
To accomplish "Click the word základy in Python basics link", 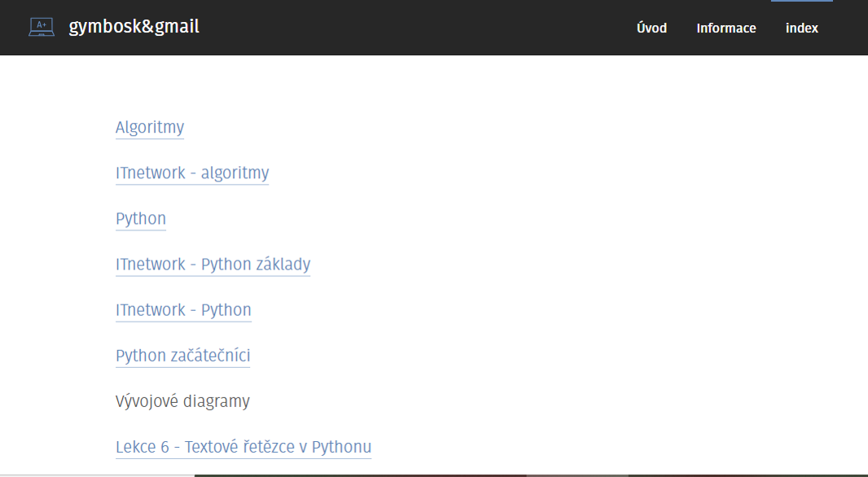I will click(283, 265).
